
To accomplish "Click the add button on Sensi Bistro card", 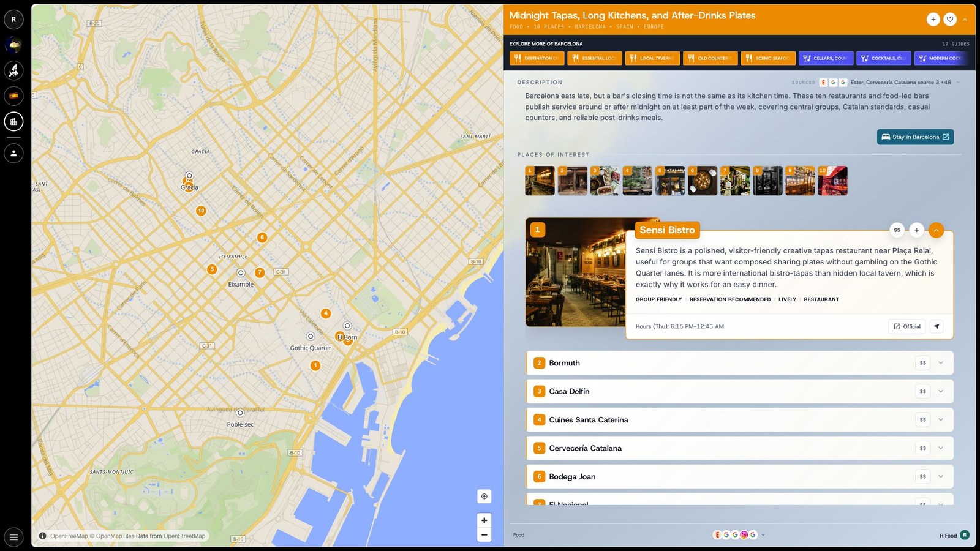I will [x=916, y=230].
